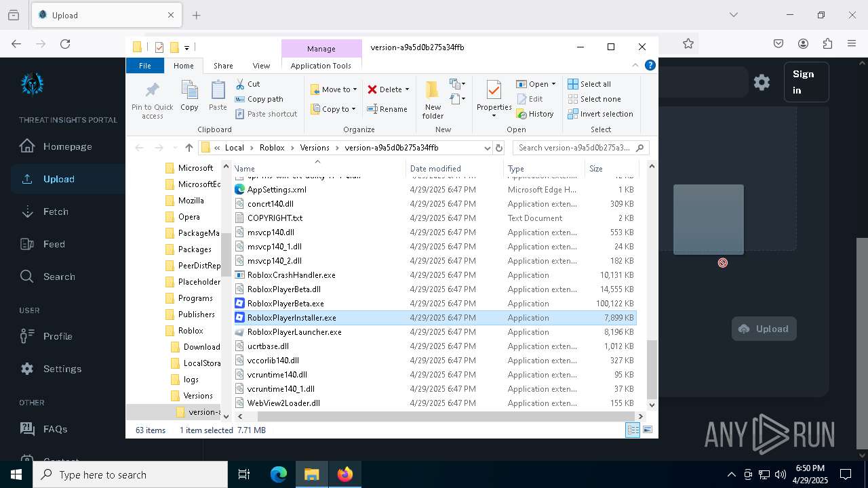Click the Sign in button
This screenshot has width=868, height=488.
(x=806, y=82)
